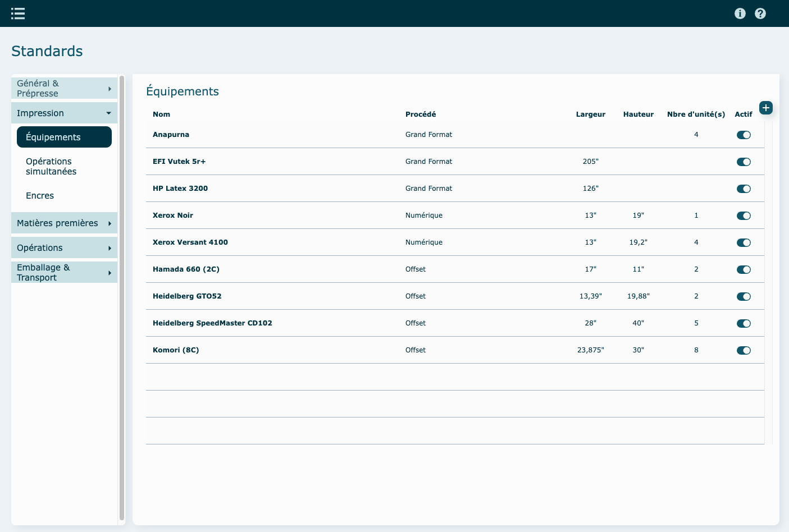This screenshot has height=532, width=789.
Task: Add new equipment with plus icon
Action: point(765,108)
